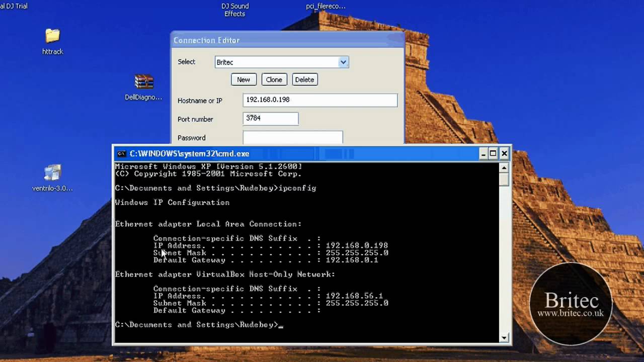Click the 'Ethernet adapter Local Area Connection:' line
Screen dimensions: 644x362
click(208, 224)
